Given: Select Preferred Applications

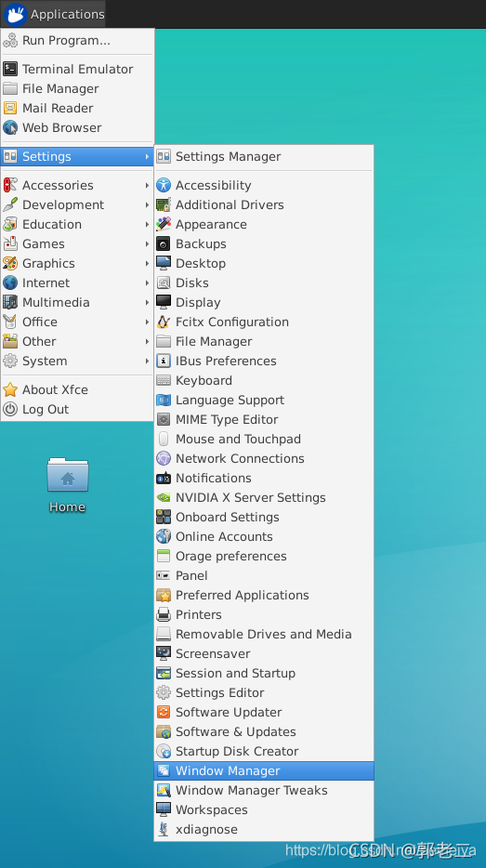Looking at the screenshot, I should (x=264, y=595).
